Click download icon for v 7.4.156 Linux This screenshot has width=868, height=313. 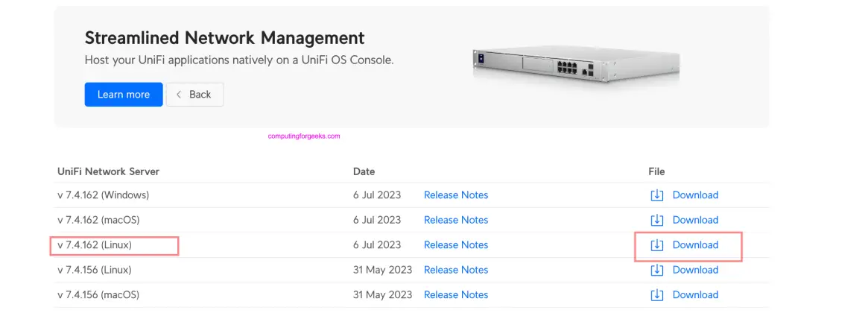pos(656,270)
